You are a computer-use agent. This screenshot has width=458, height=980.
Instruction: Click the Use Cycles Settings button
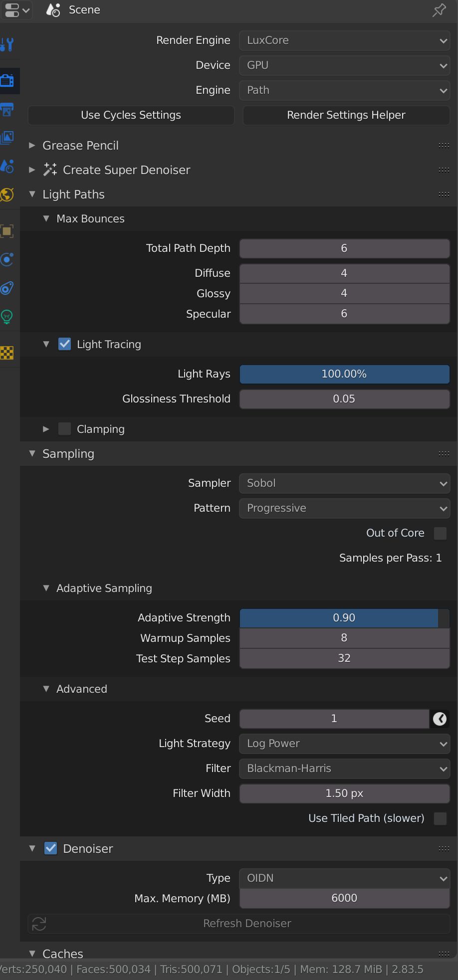131,115
